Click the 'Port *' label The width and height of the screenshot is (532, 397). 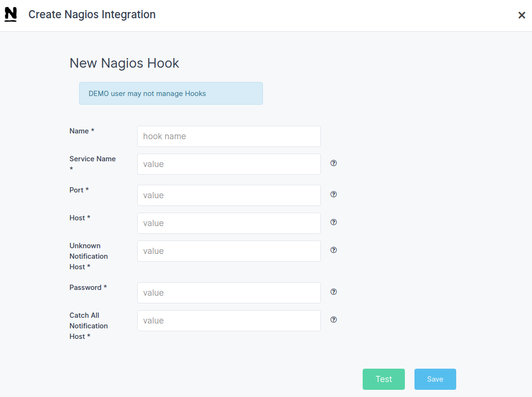(x=79, y=190)
